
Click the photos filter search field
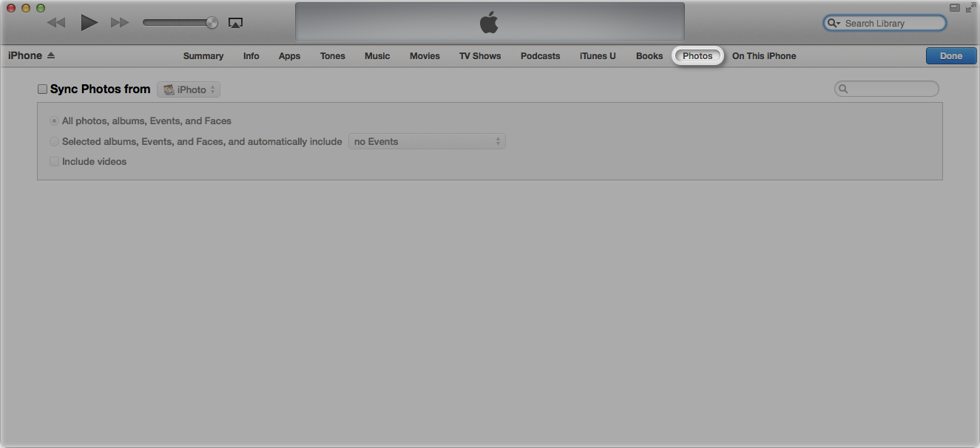tap(886, 89)
